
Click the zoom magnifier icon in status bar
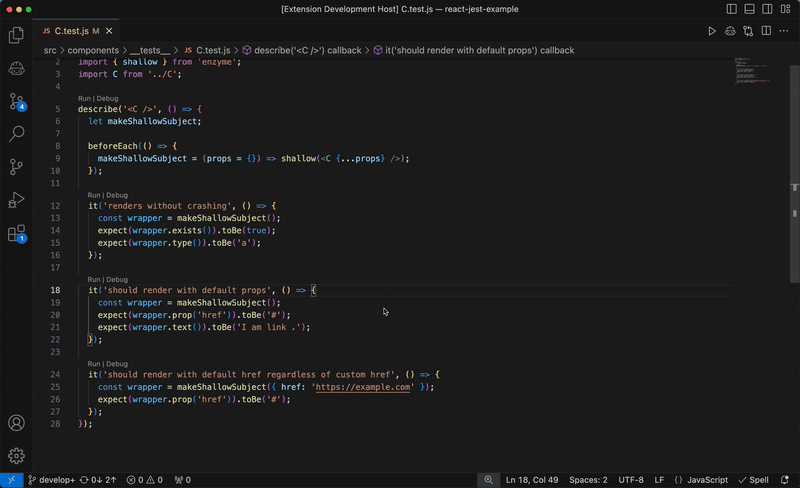(x=489, y=480)
